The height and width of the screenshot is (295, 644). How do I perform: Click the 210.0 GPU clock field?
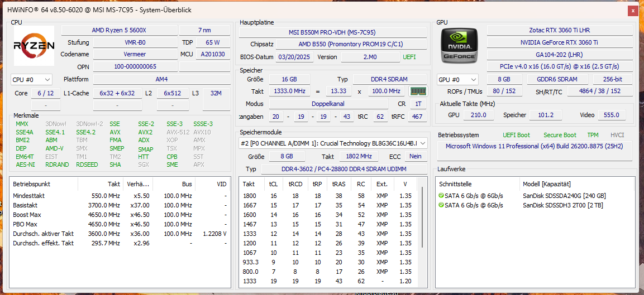point(479,115)
